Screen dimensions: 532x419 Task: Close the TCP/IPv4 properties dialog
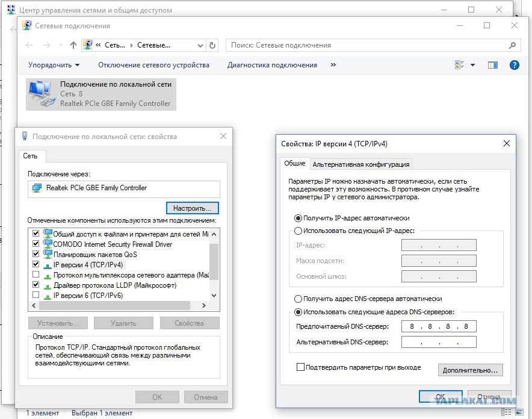point(506,143)
